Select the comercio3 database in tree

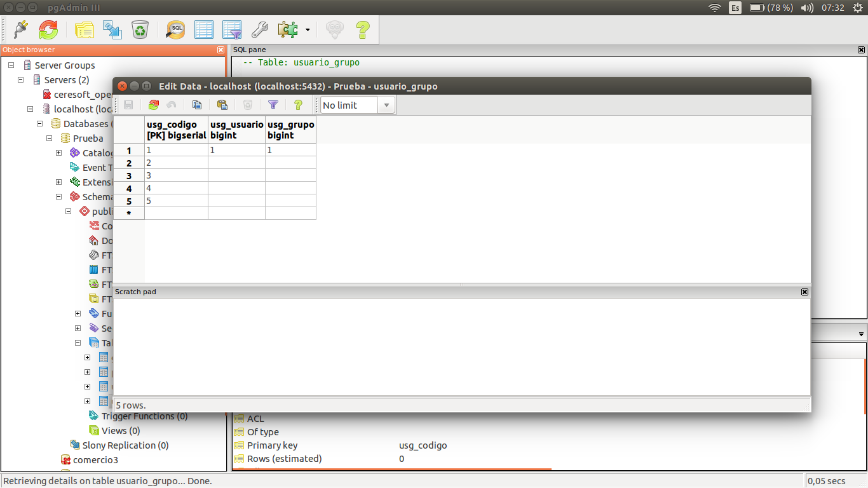tap(95, 460)
